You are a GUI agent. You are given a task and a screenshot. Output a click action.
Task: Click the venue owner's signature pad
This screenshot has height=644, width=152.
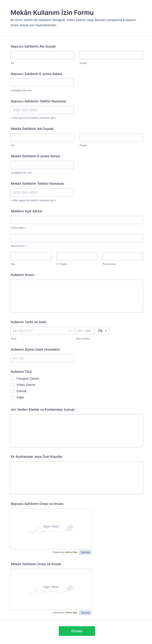[51, 589]
